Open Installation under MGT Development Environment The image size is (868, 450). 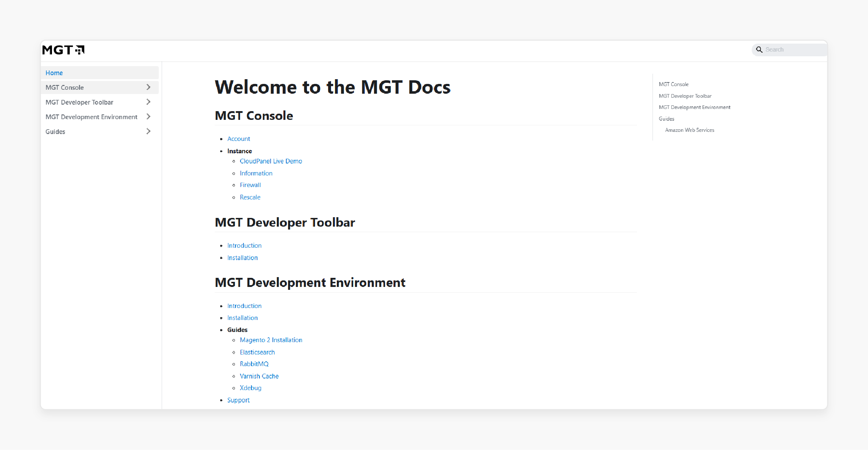coord(242,318)
